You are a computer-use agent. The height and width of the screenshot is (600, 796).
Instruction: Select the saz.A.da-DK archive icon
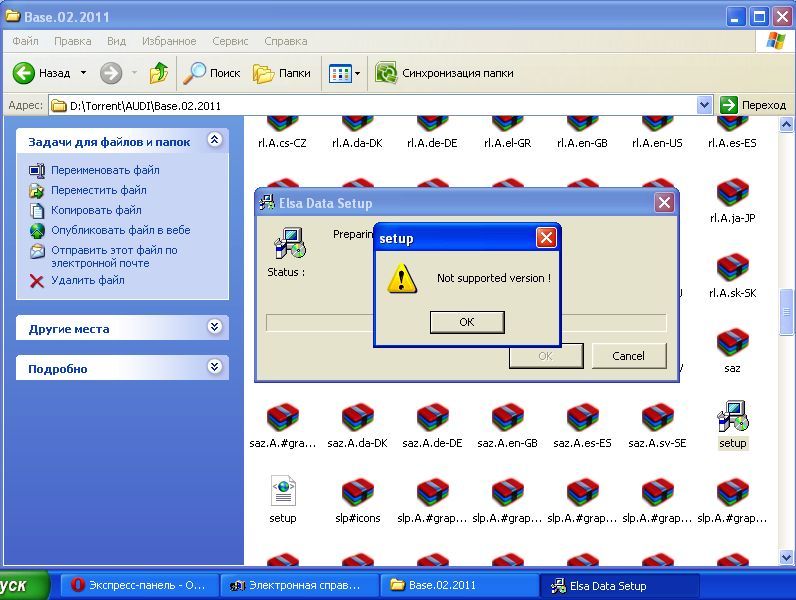(357, 417)
